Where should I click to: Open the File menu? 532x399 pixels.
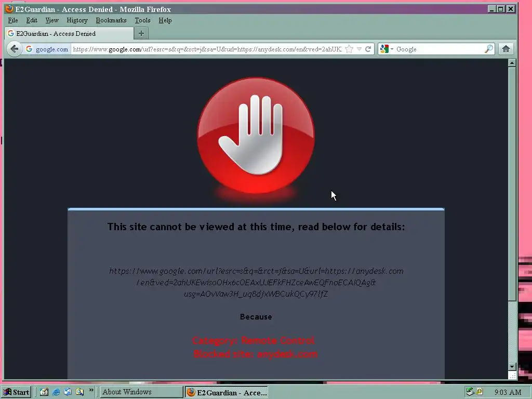pyautogui.click(x=13, y=20)
